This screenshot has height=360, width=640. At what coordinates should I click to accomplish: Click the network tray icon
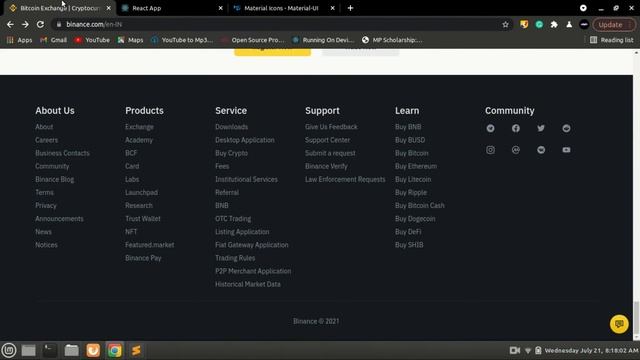(x=528, y=350)
